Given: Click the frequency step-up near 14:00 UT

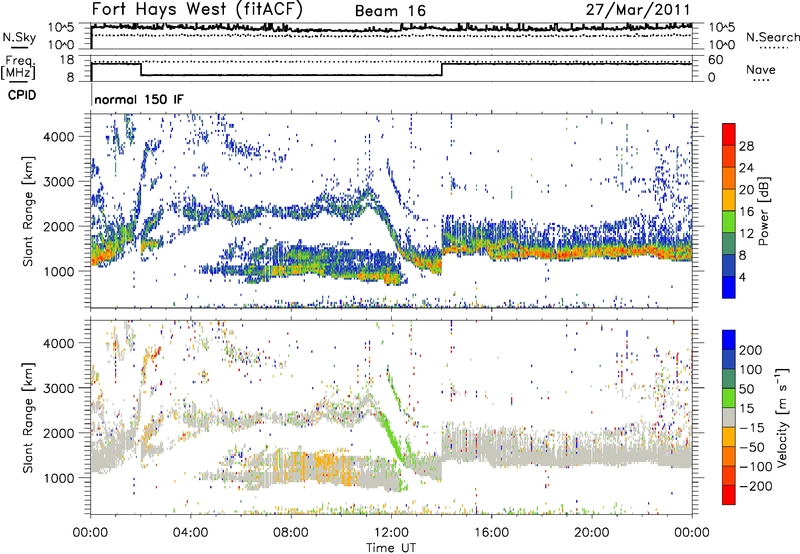Looking at the screenshot, I should pos(442,69).
